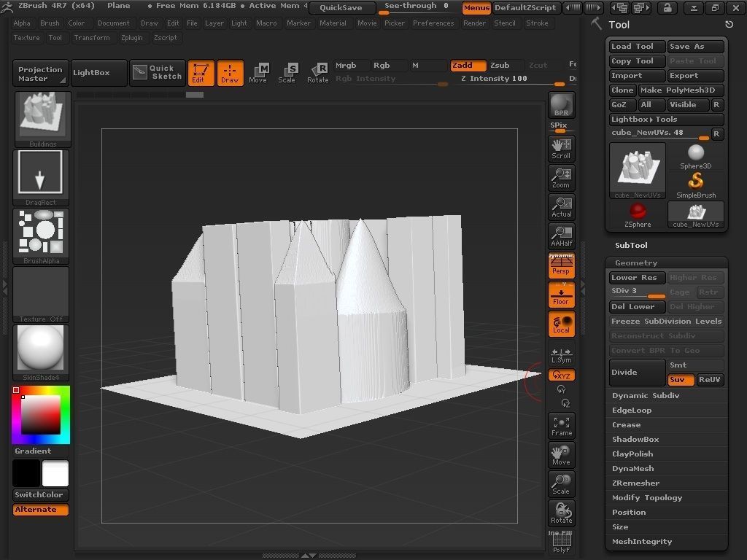Open the Stroke menu
Viewport: 747px width, 560px height.
tap(537, 23)
